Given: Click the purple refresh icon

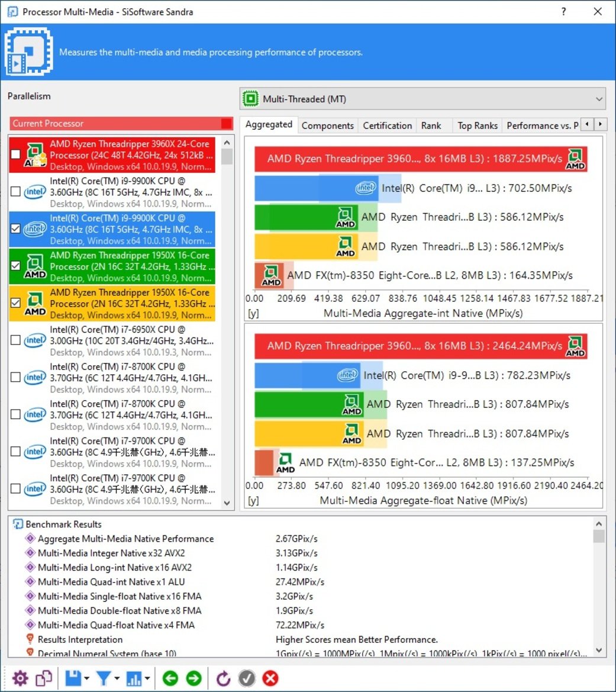Looking at the screenshot, I should click(223, 678).
